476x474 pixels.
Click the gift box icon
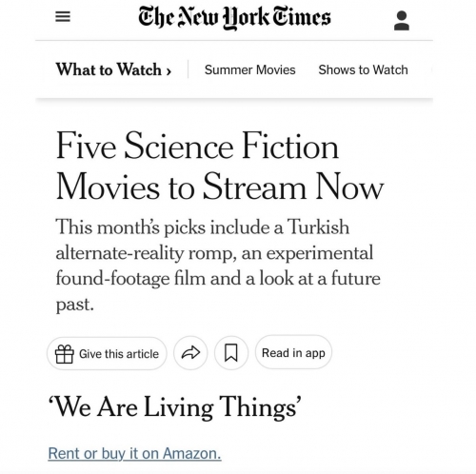[65, 354]
